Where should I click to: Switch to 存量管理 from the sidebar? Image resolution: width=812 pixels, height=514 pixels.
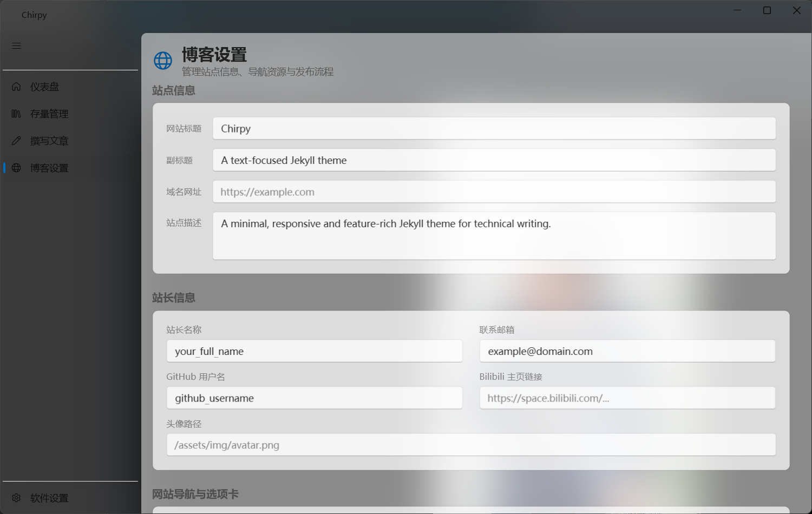(x=49, y=114)
